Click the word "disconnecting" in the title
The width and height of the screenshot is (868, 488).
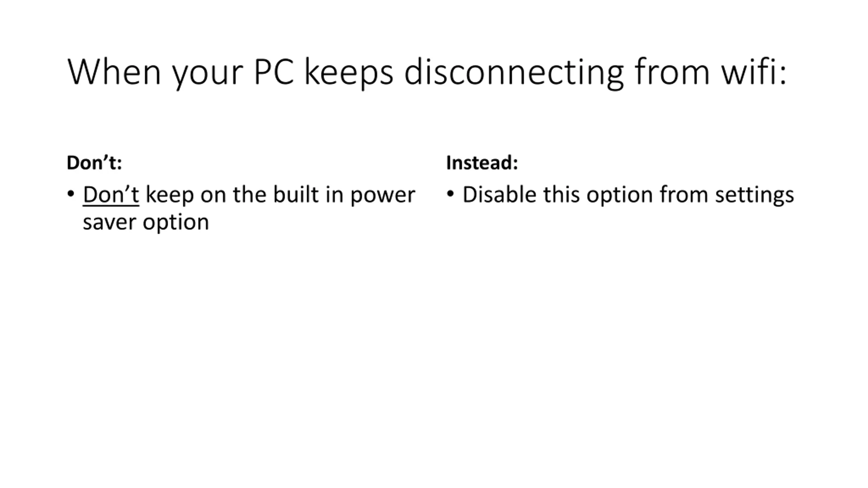514,73
